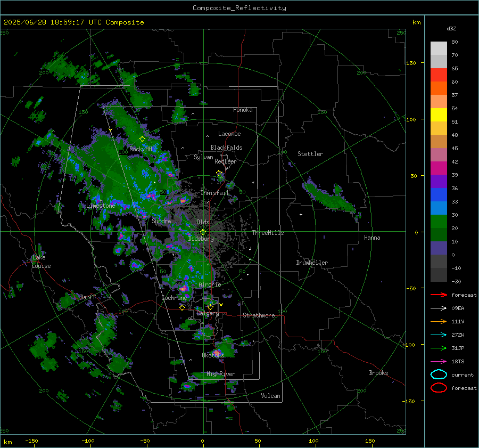Click the Vulcan city label
This screenshot has width=479, height=448.
pos(270,396)
